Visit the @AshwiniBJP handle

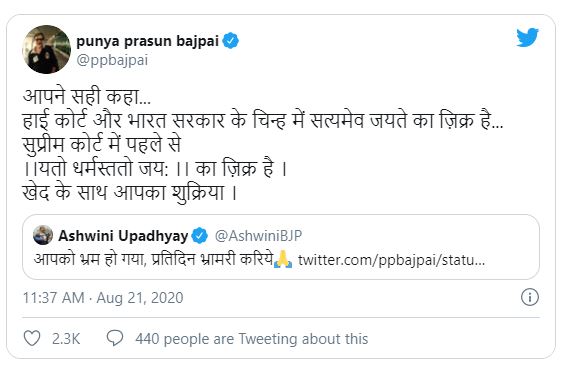[258, 236]
